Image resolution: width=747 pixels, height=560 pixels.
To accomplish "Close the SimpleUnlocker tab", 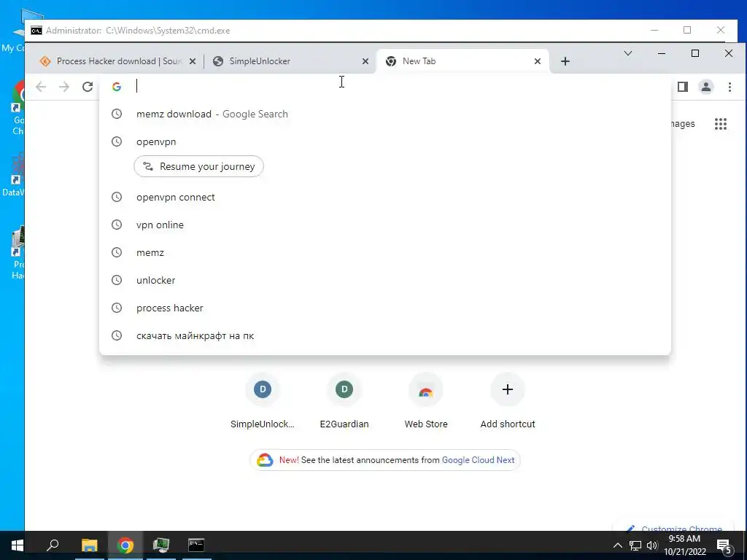I will [365, 61].
